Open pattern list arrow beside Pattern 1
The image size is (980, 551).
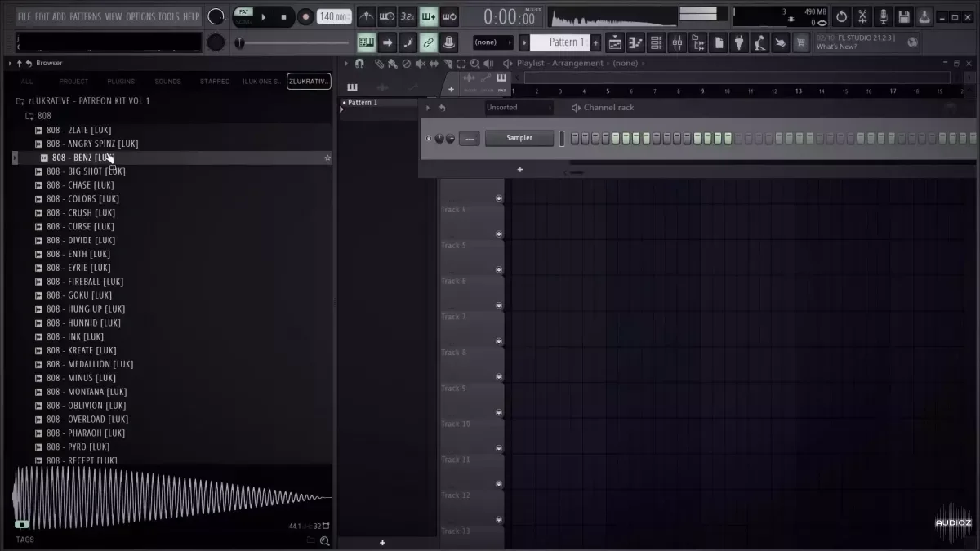coord(524,42)
